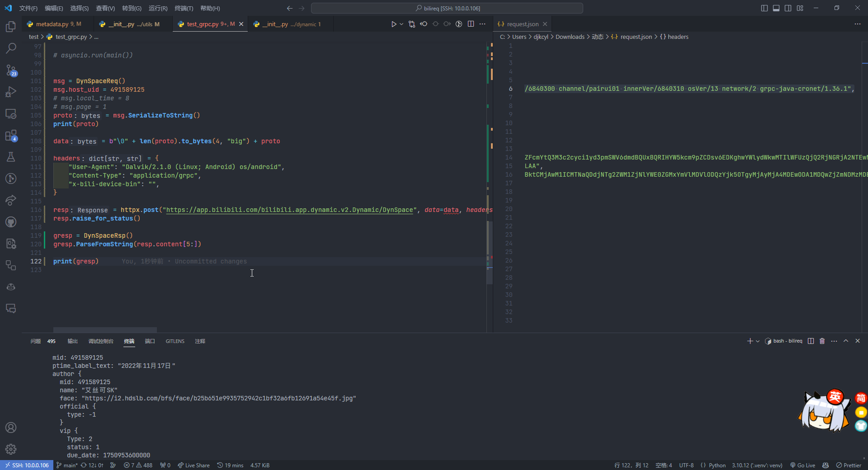
Task: Open a new terminal with the plus icon
Action: point(749,341)
